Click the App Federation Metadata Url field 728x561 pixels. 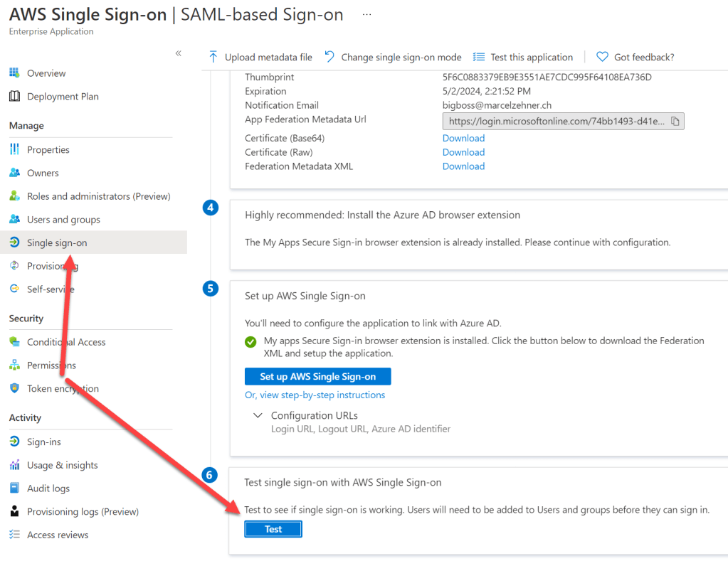point(555,122)
